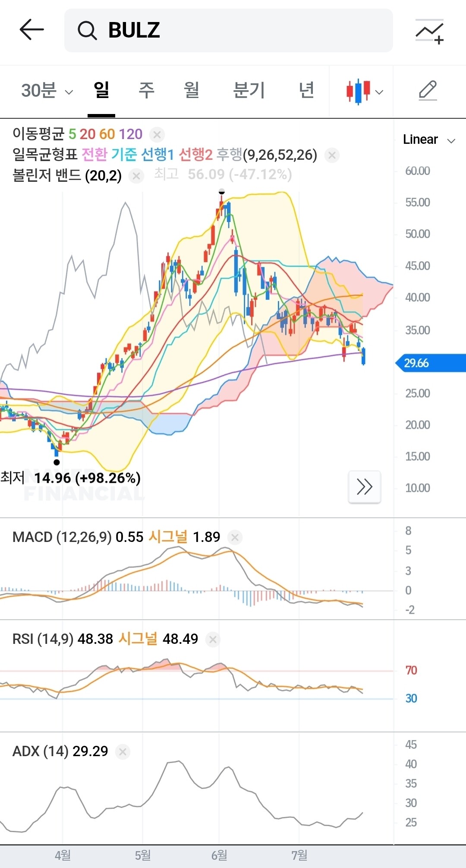This screenshot has height=868, width=466.
Task: Remove the ADX indicator panel
Action: 123,751
